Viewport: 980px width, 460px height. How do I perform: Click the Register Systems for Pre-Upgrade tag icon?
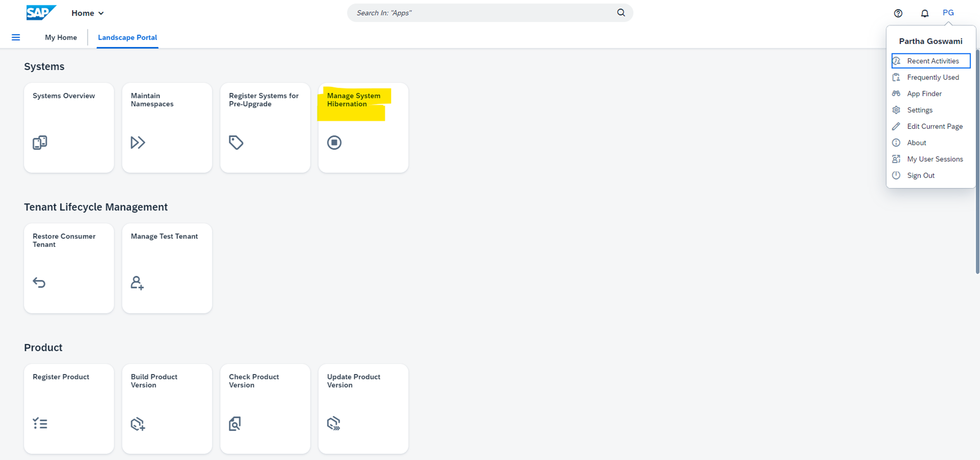(236, 143)
